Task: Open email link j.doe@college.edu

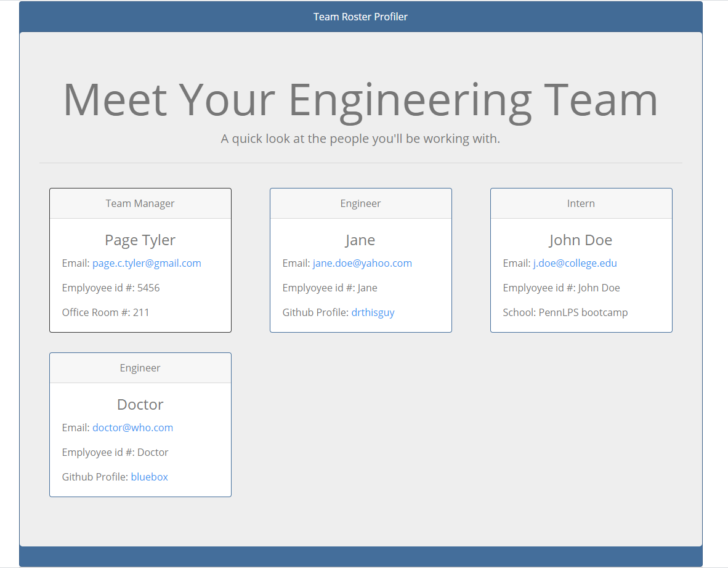Action: pos(575,263)
